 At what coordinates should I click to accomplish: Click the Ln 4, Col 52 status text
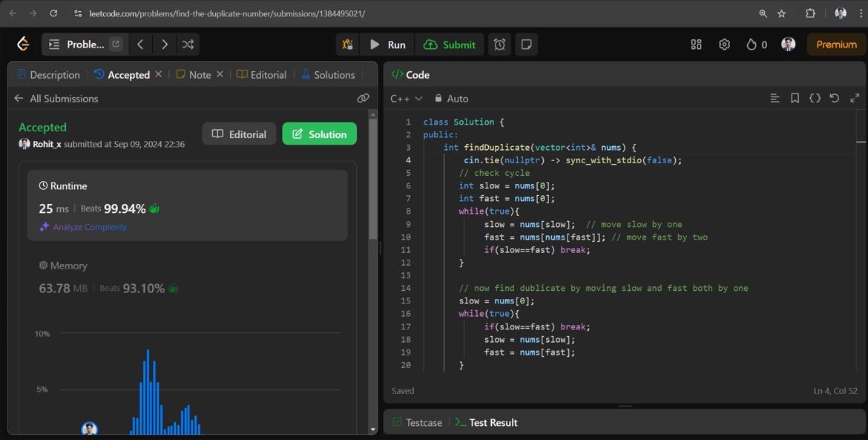click(835, 391)
